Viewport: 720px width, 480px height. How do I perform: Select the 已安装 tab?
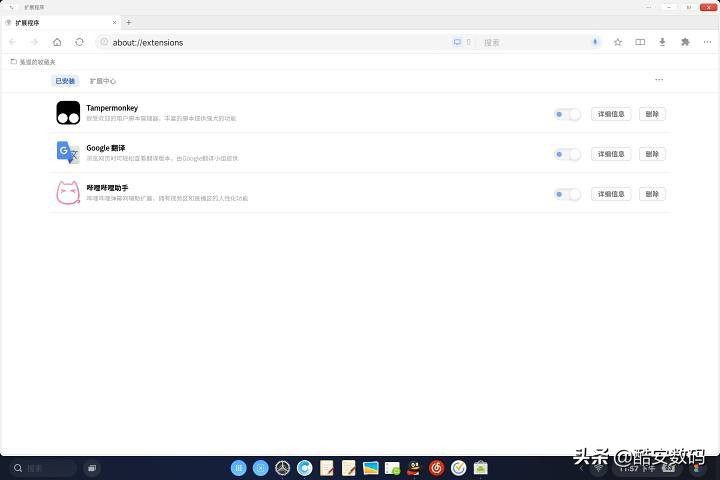tap(65, 81)
